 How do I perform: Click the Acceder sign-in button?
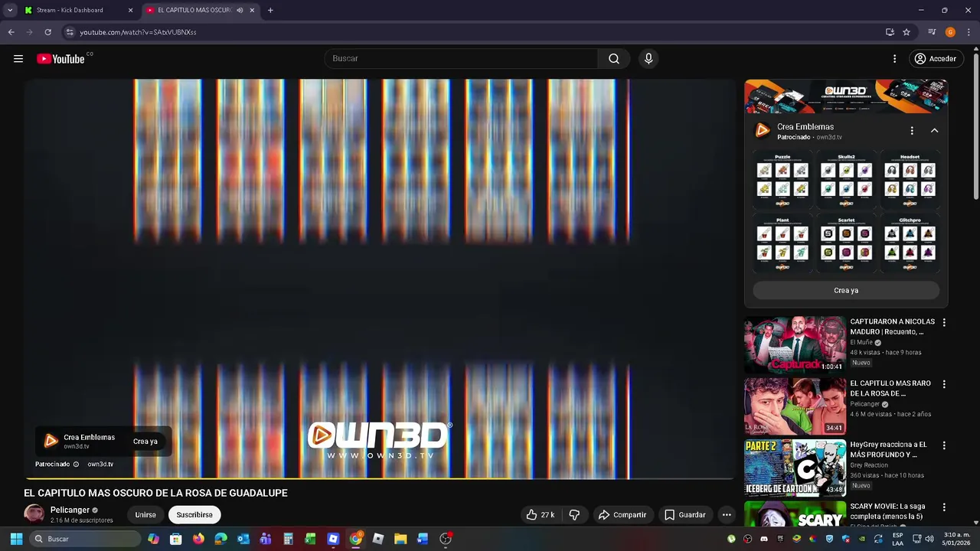coord(935,59)
